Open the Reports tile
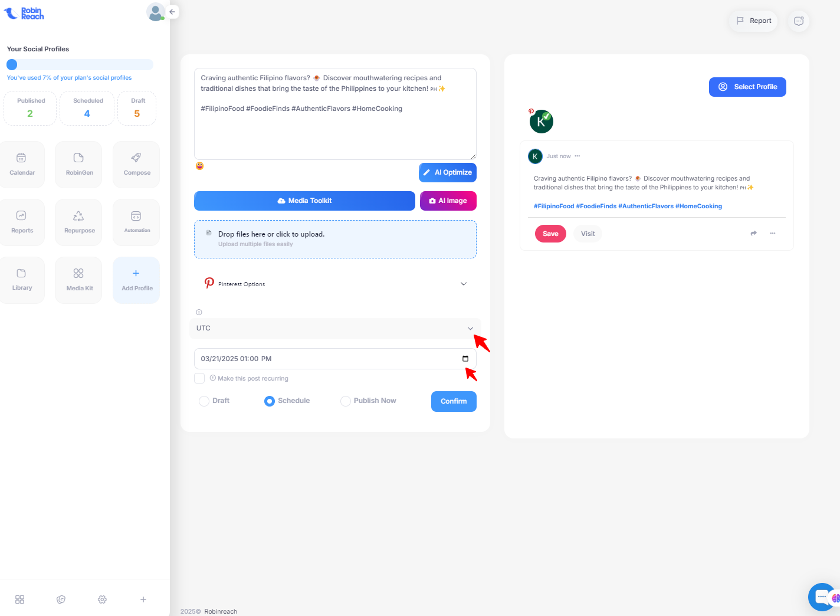Viewport: 840px width, 616px height. point(22,222)
